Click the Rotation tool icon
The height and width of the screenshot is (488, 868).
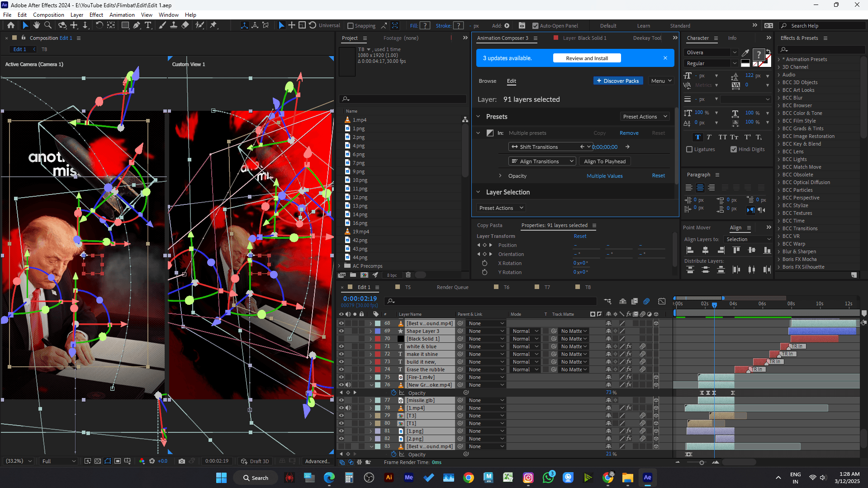tap(99, 25)
